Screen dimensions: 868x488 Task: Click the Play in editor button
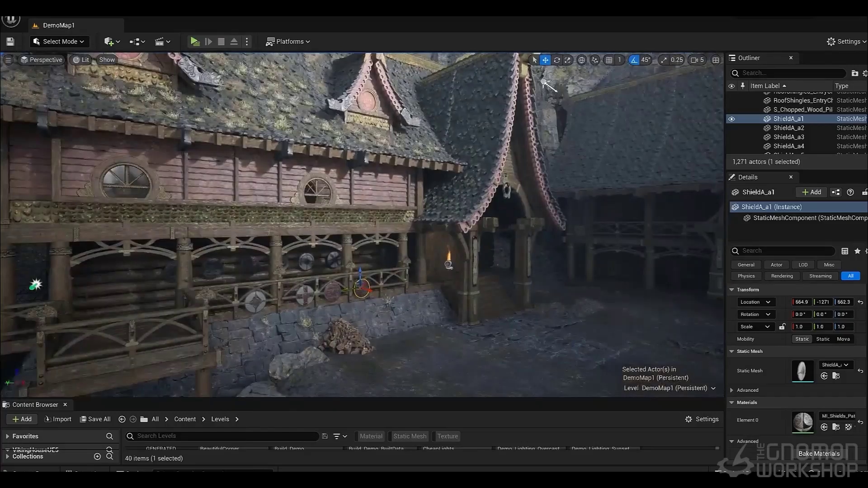coord(194,42)
